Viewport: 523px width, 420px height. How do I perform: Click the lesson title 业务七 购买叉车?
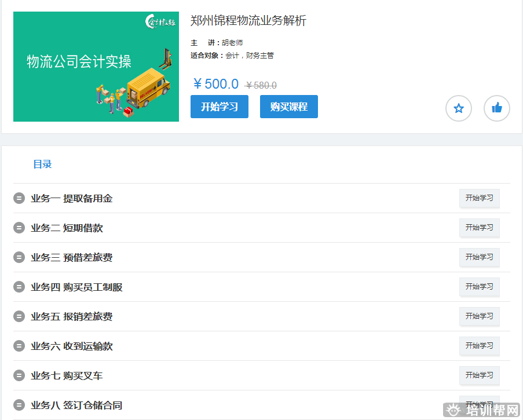tap(67, 375)
